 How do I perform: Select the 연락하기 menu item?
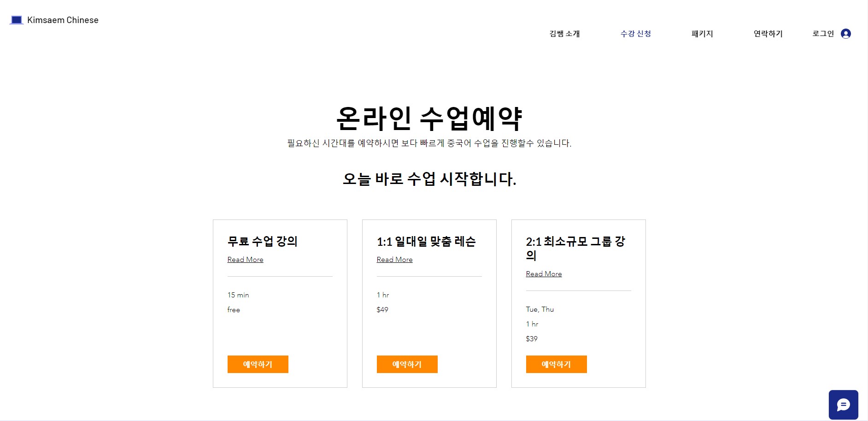coord(768,34)
